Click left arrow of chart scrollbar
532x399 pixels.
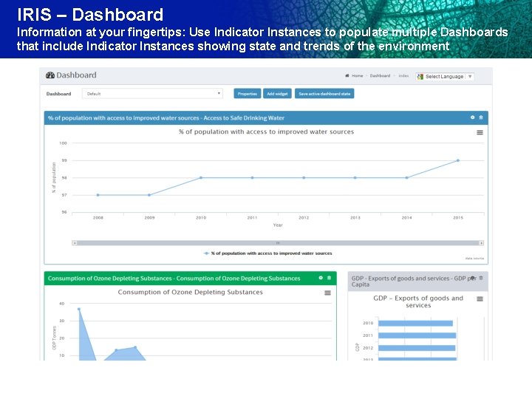click(x=75, y=243)
